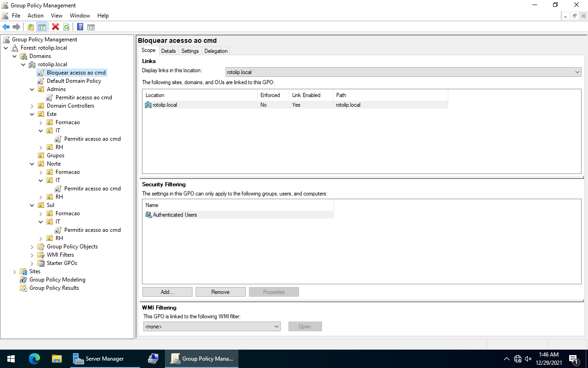Click the Back arrow in the toolbar
The height and width of the screenshot is (368, 588).
(x=6, y=27)
